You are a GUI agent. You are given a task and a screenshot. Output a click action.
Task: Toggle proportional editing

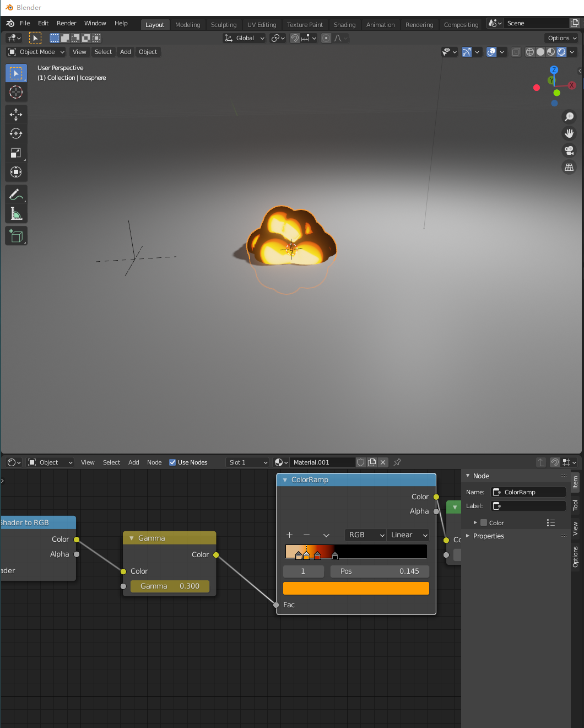coord(326,38)
